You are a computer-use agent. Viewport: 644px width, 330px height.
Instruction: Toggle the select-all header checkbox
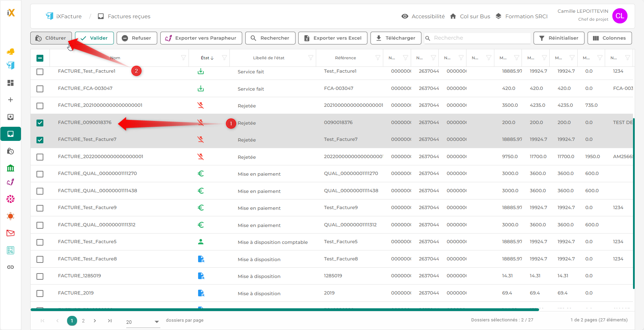tap(40, 58)
